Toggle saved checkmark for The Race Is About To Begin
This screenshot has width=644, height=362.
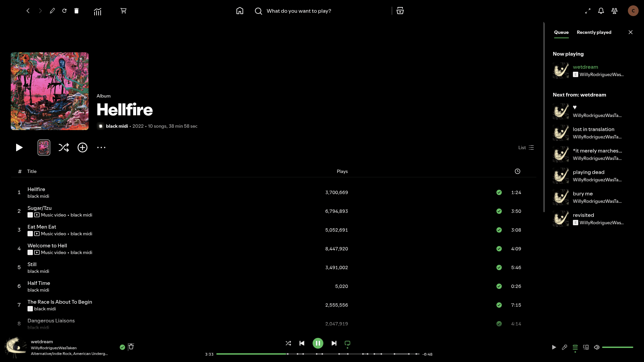(499, 305)
